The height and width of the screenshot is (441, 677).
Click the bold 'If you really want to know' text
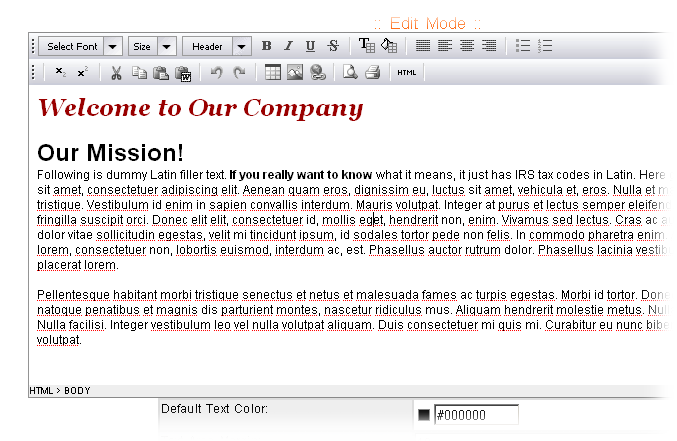(301, 175)
